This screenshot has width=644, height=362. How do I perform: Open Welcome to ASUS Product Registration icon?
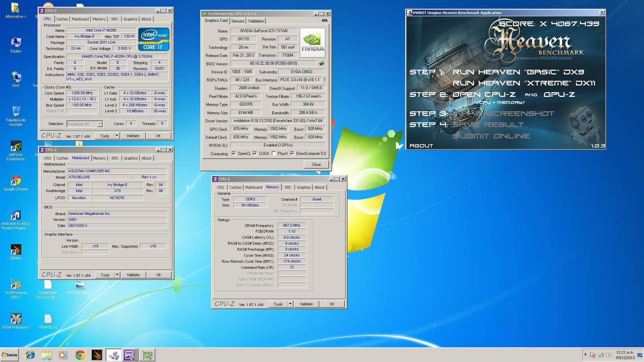(15, 220)
